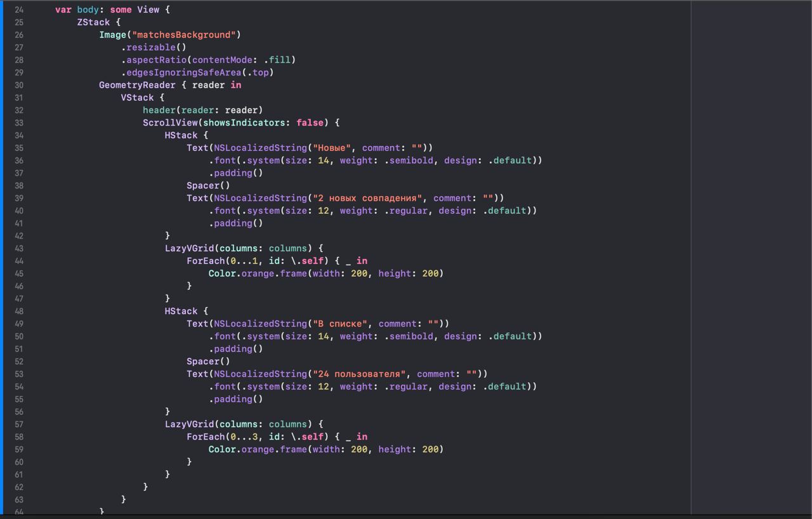Click the "Новые" string literal
Image resolution: width=812 pixels, height=519 pixels.
point(331,148)
